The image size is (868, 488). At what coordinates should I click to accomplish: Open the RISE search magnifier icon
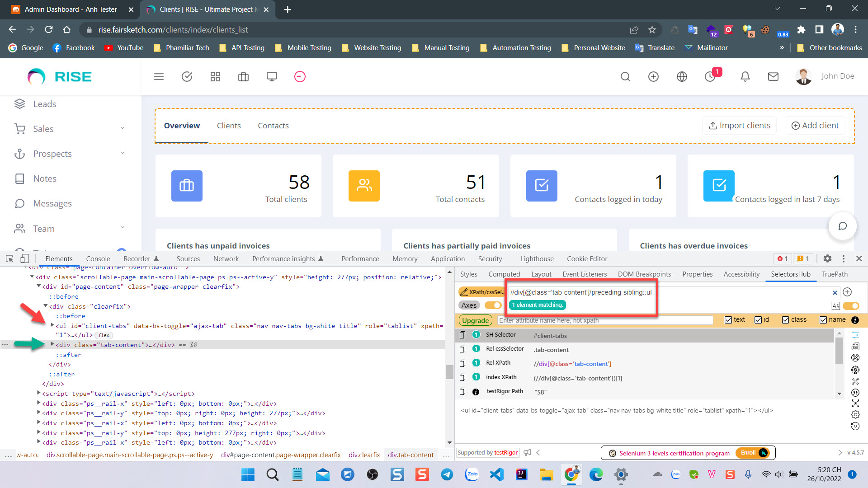click(625, 77)
